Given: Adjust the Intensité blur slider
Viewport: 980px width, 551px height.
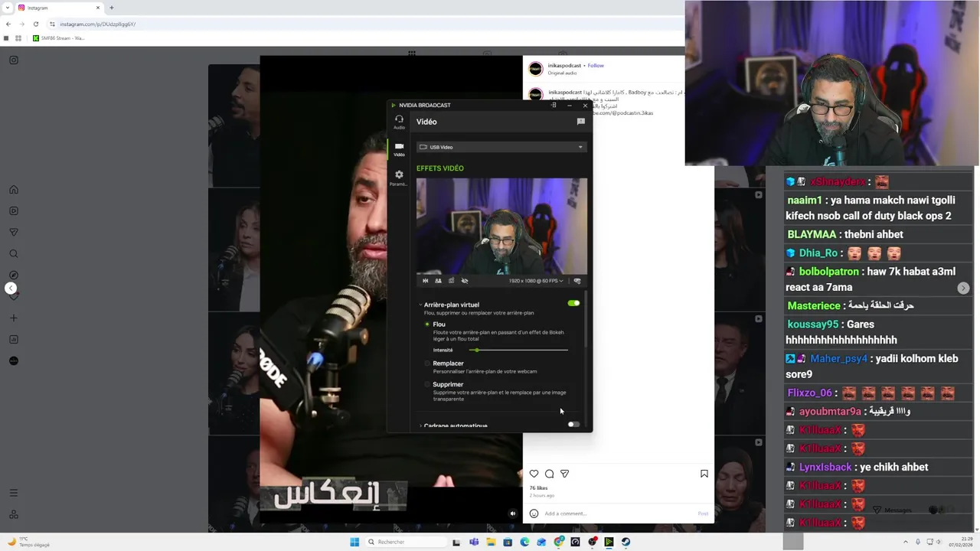Looking at the screenshot, I should point(518,350).
